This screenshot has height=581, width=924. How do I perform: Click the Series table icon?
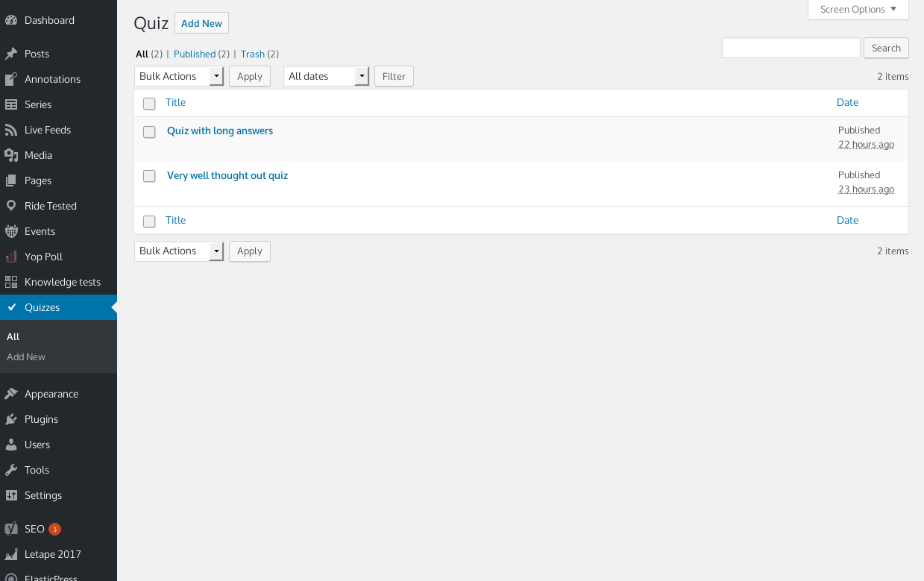[11, 104]
